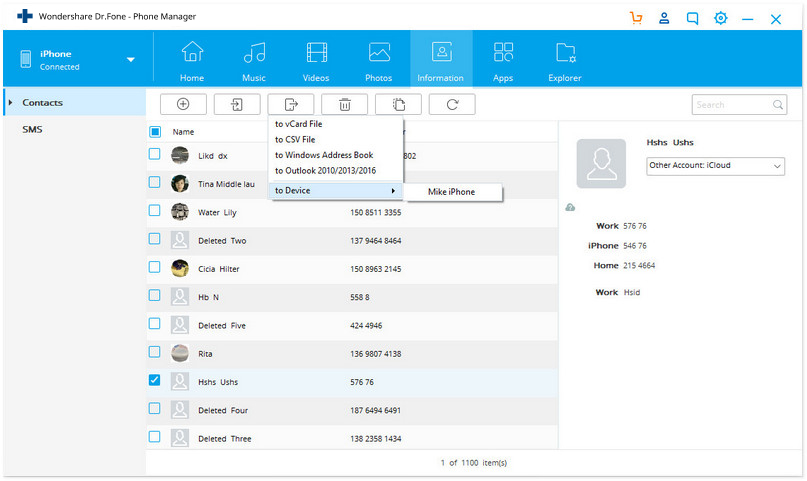Click the Import contacts toolbar icon
Viewport: 807px width, 481px height.
click(x=237, y=104)
